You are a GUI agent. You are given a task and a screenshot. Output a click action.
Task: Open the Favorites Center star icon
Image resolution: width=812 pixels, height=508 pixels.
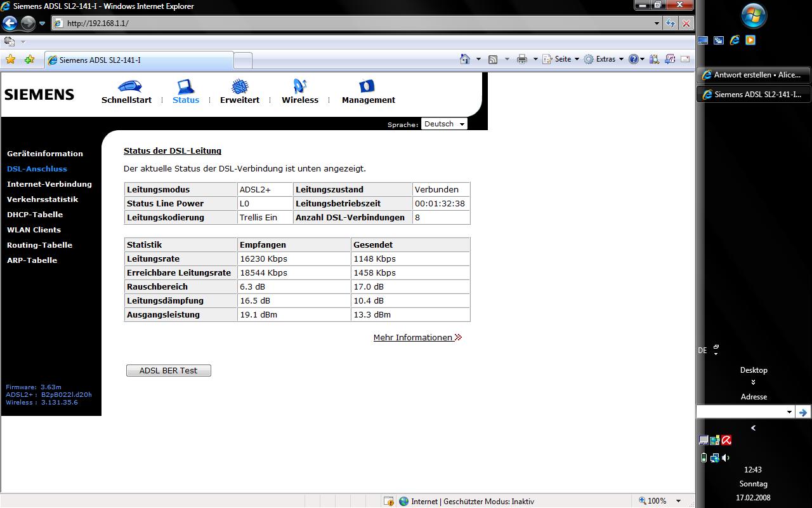[x=10, y=60]
